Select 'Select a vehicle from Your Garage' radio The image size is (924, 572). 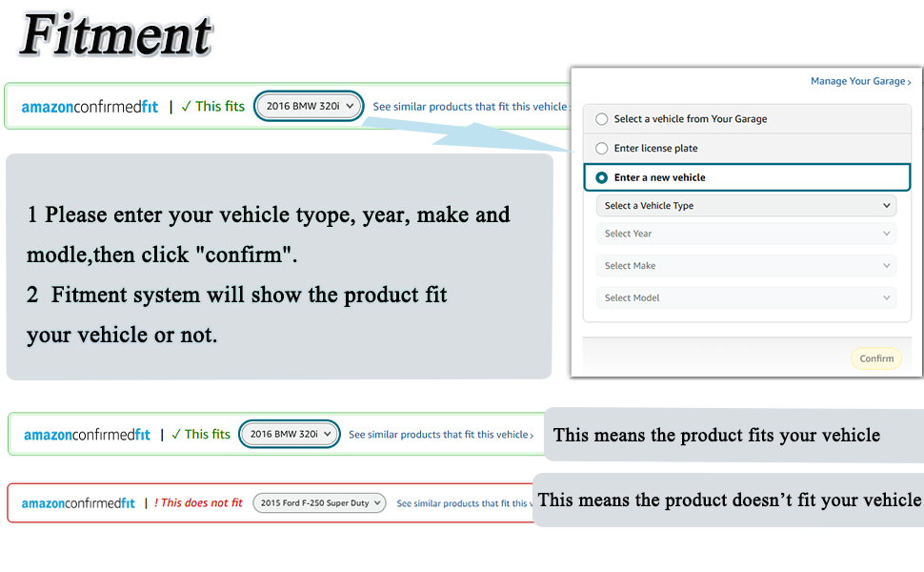601,119
